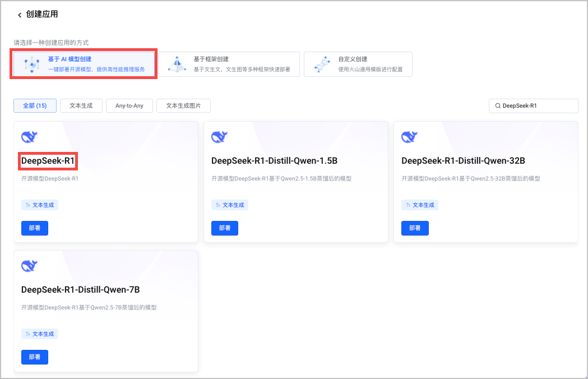This screenshot has height=379, width=588.
Task: Click the Qwen2.5-32B distilled model description
Action: pos(471,179)
